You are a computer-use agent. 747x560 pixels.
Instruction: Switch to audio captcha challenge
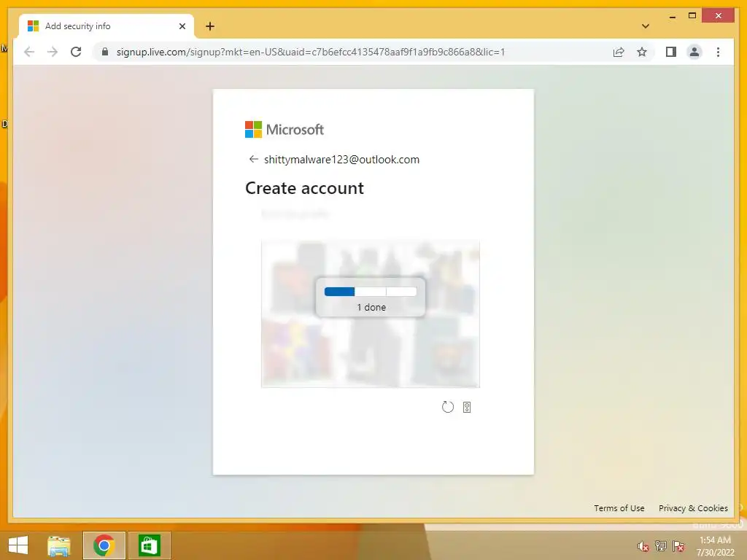point(467,407)
